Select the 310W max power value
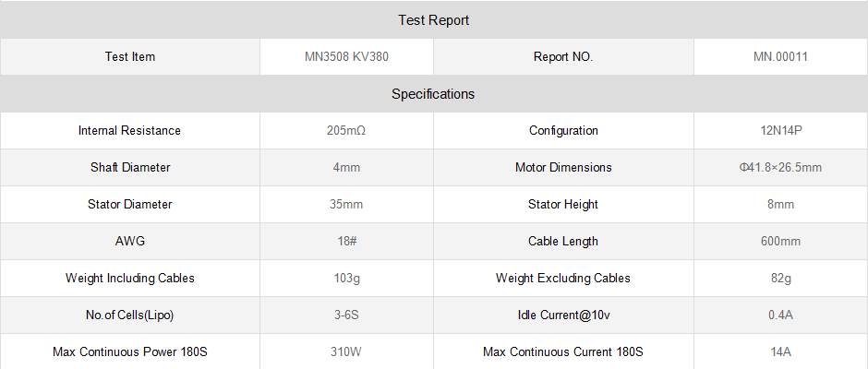Viewport: 868px width, 369px height. [x=346, y=351]
